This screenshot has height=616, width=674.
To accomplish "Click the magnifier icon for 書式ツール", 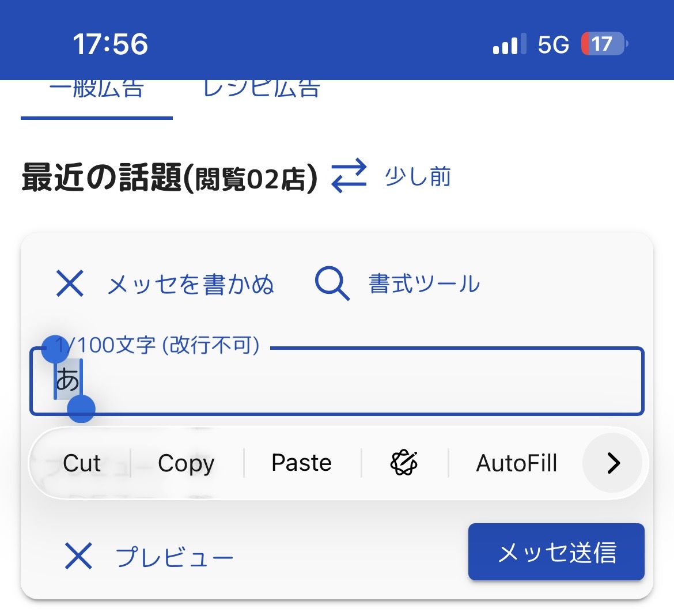I will [x=332, y=284].
